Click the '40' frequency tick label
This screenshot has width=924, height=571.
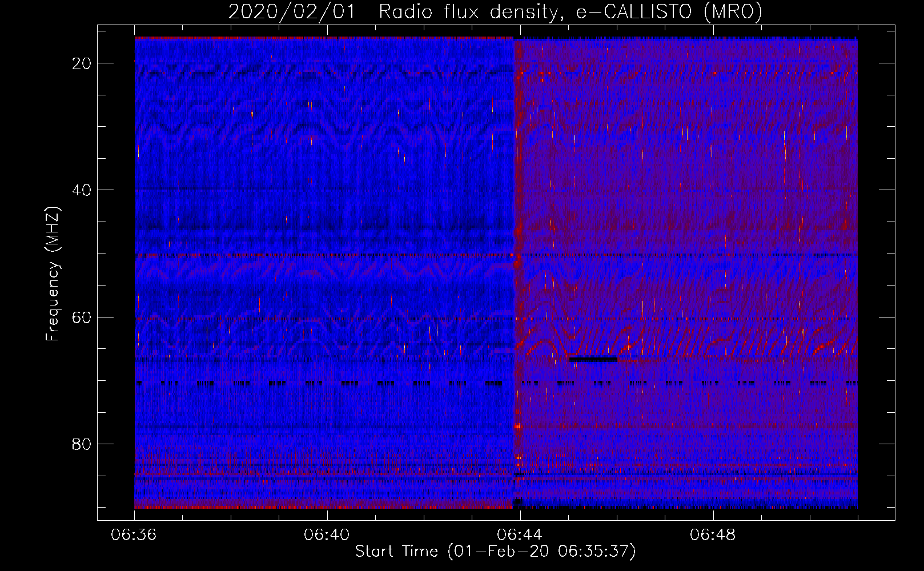click(82, 190)
